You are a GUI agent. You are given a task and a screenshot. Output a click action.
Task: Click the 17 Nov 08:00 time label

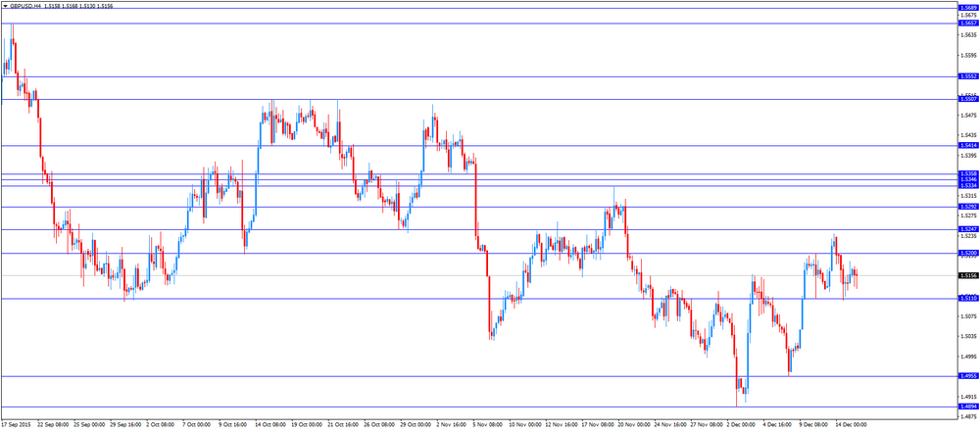point(596,424)
